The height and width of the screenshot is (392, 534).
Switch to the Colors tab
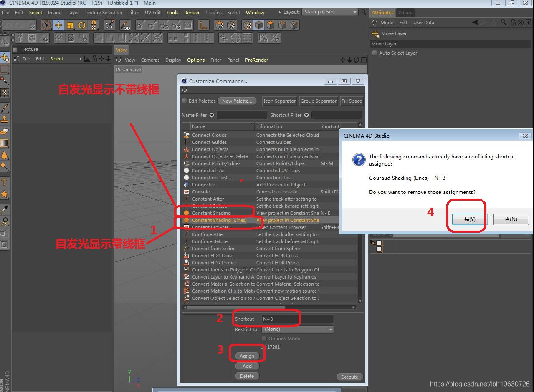[405, 13]
